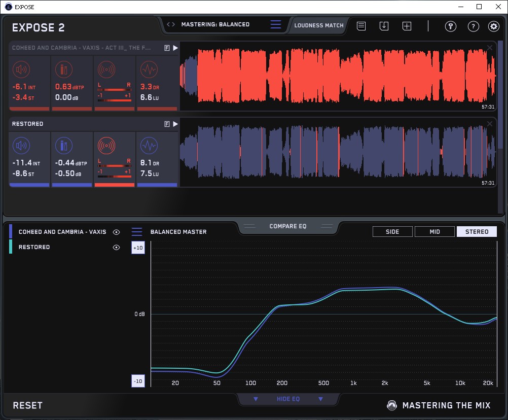The width and height of the screenshot is (508, 420).
Task: Click the license key icon
Action: pyautogui.click(x=451, y=26)
